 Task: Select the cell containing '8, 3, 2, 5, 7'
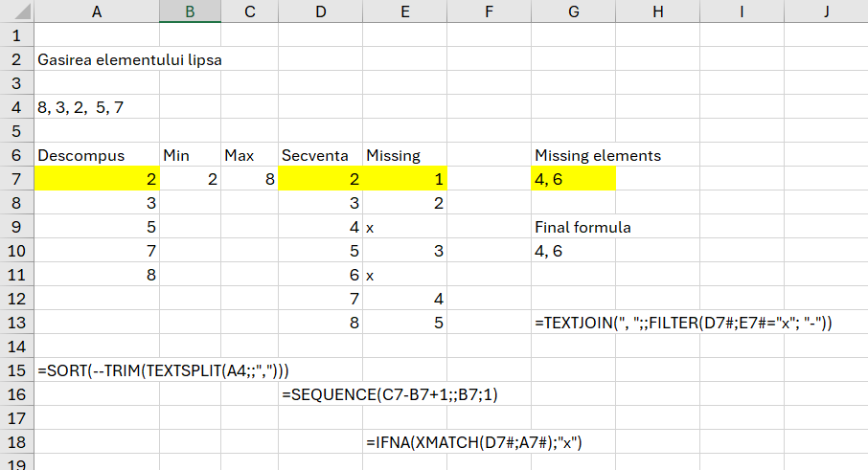point(81,107)
